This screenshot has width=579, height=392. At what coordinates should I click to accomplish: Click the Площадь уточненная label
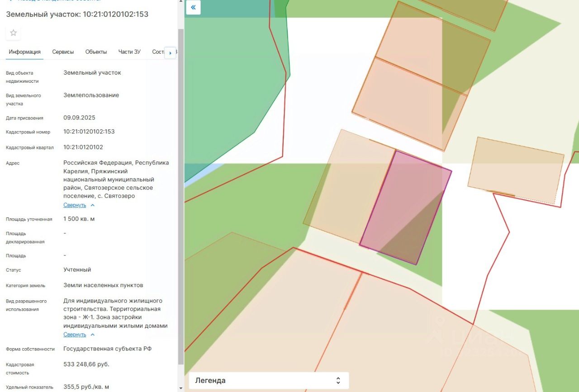coord(29,219)
